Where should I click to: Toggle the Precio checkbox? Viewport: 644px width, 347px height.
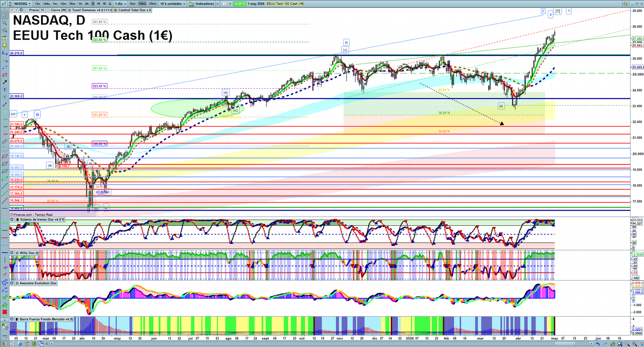(x=27, y=10)
